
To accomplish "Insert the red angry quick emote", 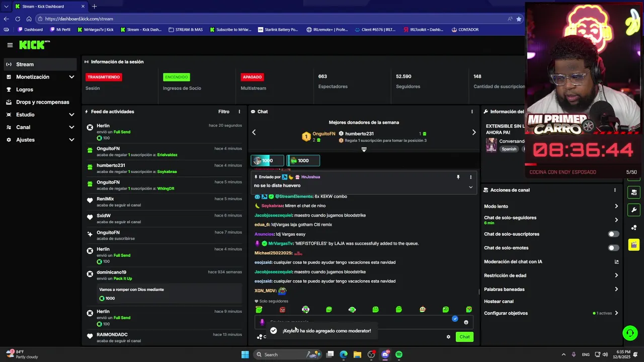I will (x=282, y=310).
